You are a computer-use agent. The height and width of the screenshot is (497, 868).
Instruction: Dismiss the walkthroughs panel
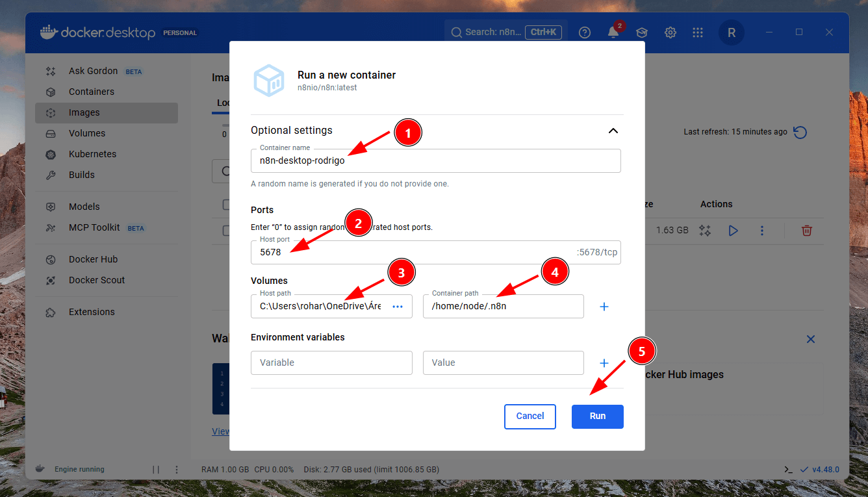(x=811, y=339)
